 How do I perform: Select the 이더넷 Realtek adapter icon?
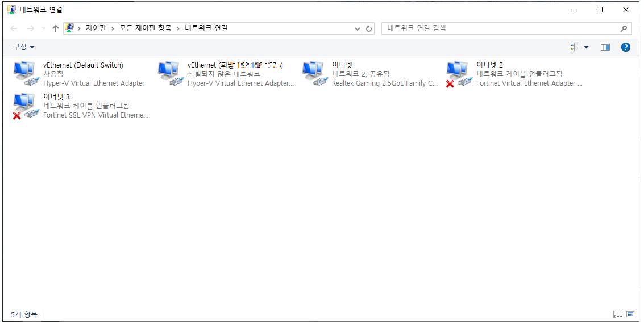click(315, 73)
